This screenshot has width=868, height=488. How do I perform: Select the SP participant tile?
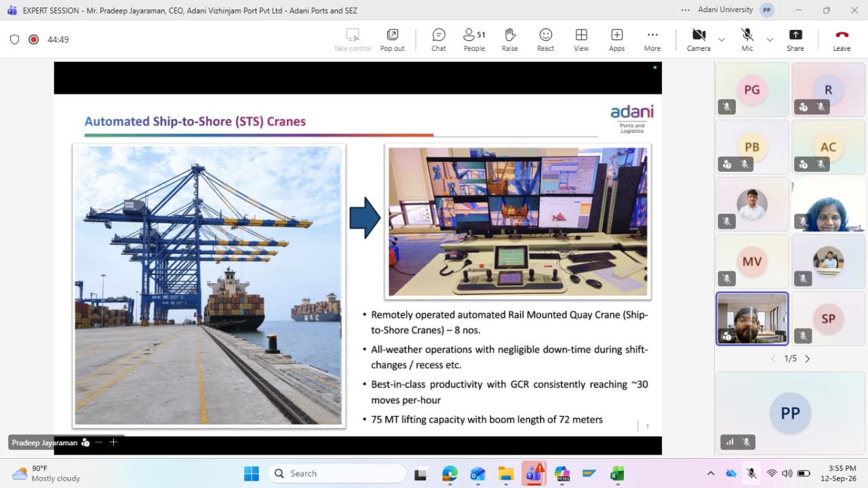click(x=828, y=318)
